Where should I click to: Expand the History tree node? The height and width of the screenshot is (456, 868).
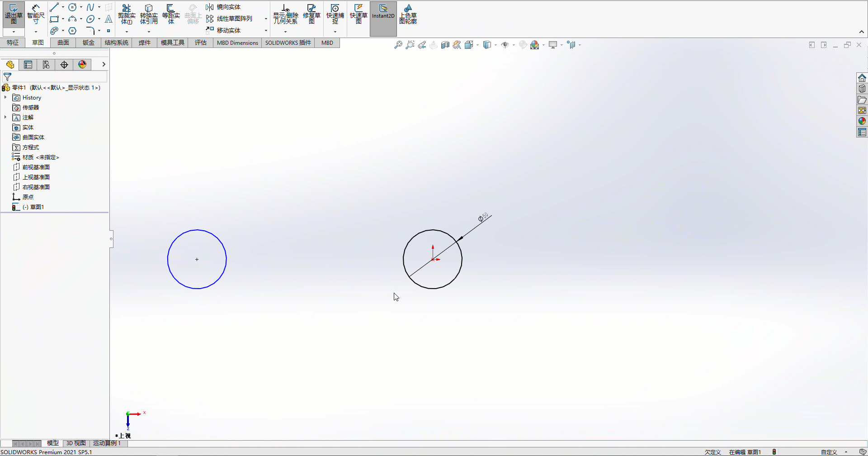pyautogui.click(x=5, y=98)
